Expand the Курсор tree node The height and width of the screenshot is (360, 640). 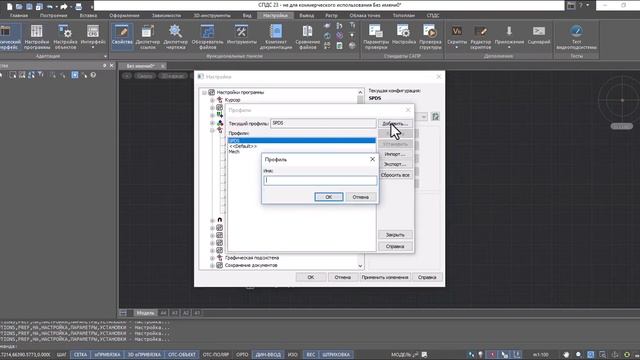[x=212, y=100]
